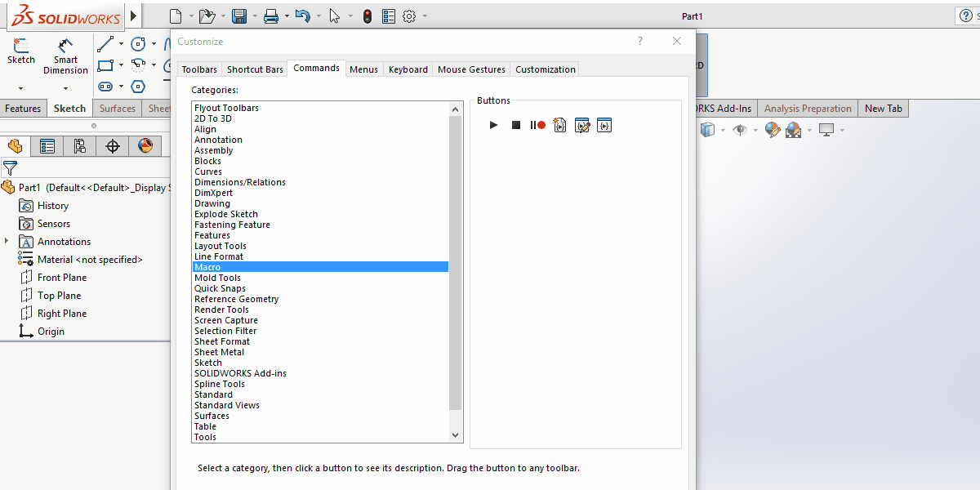Viewport: 980px width, 490px height.
Task: Open the Options gear dropdown arrow
Action: 425,16
